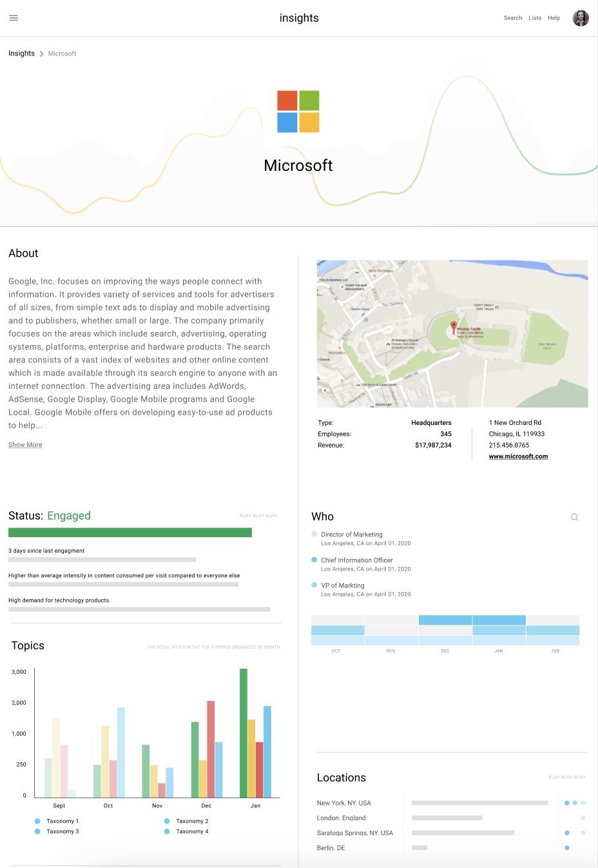Click the JAN label in Who timeline
598x868 pixels.
(x=499, y=651)
